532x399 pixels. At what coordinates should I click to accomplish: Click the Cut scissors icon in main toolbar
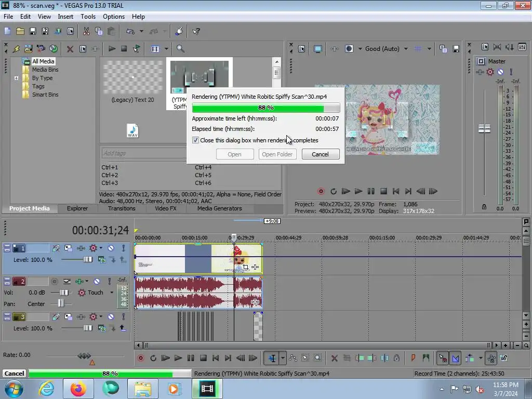[x=86, y=31]
